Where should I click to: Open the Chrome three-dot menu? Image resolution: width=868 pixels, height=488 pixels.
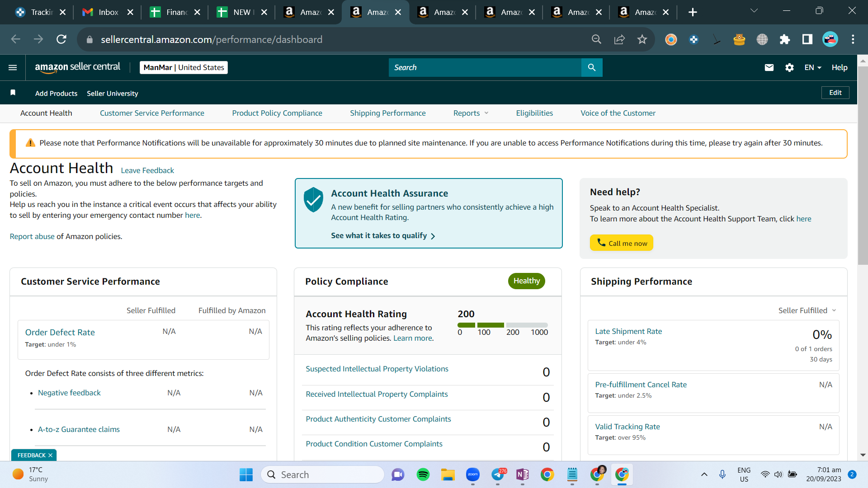tap(853, 39)
